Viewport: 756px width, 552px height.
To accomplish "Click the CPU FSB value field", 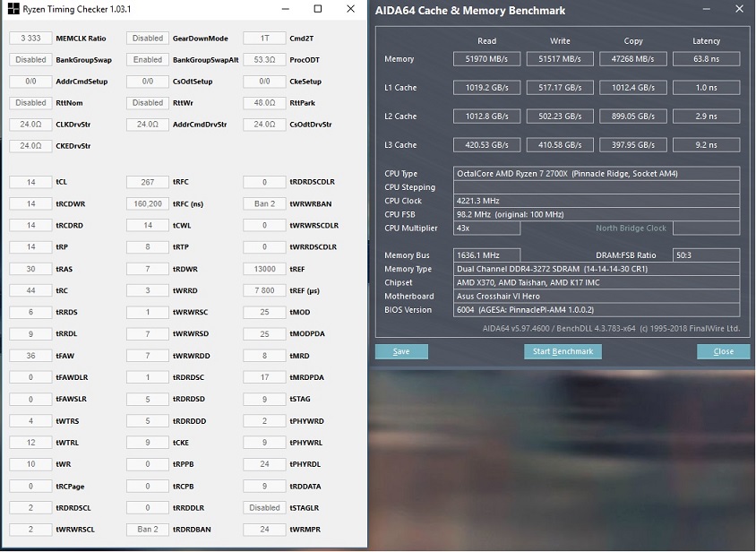I will (x=597, y=214).
